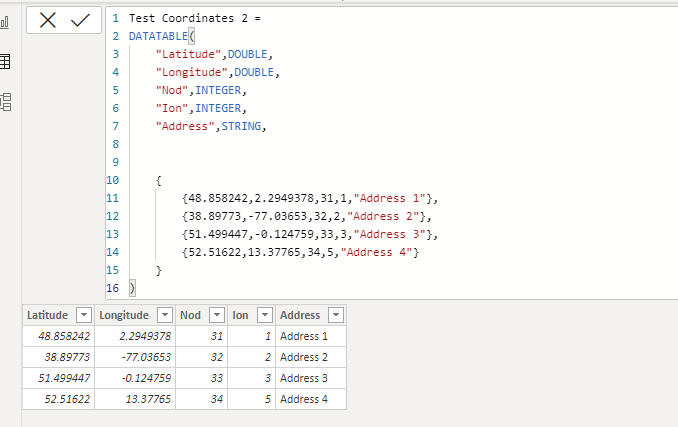Click INTEGER keyword on formula line 5
The image size is (678, 427).
tap(218, 90)
